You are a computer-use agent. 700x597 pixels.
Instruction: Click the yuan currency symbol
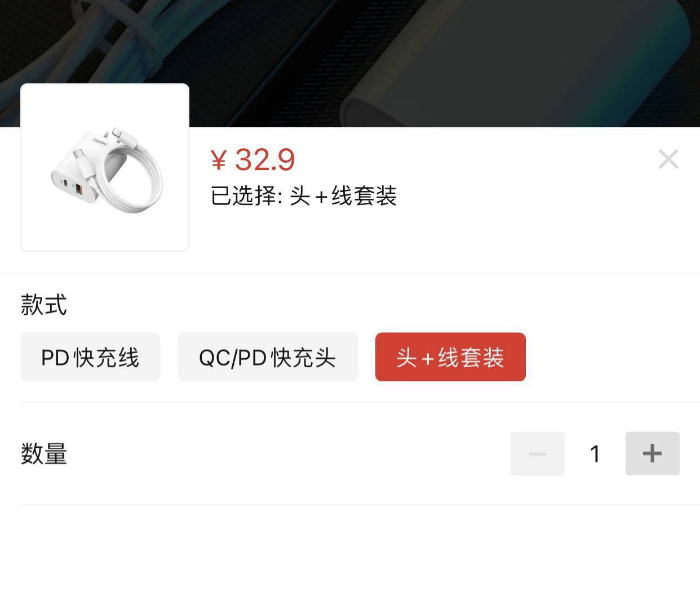coord(218,161)
